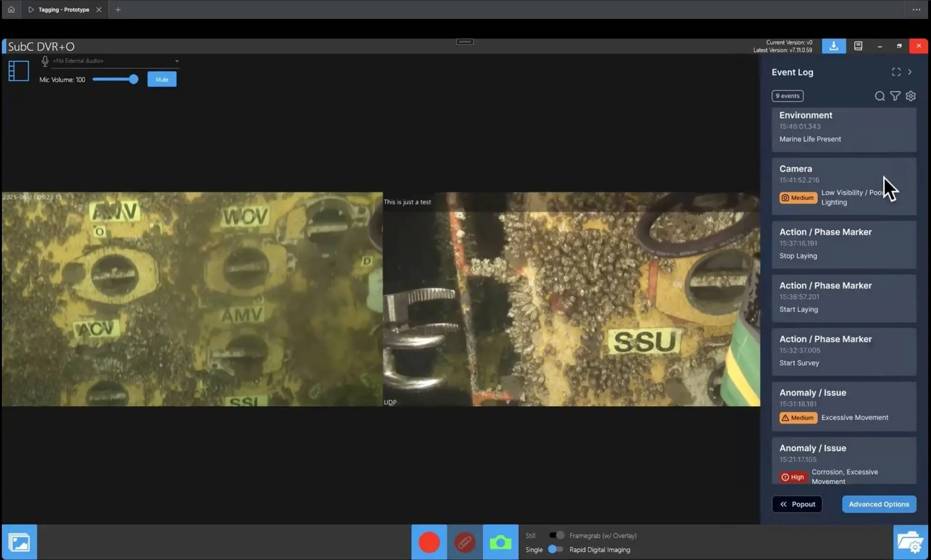The image size is (931, 560).
Task: Click the green camera snapshot icon
Action: (500, 542)
